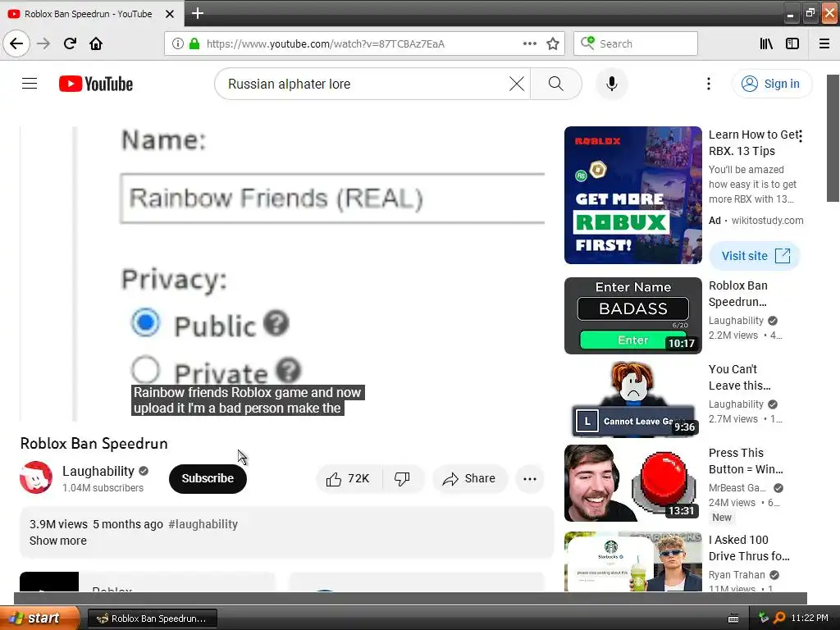Play MrBeast Press This Button thumbnail
Screen dimensions: 840x630
632,482
